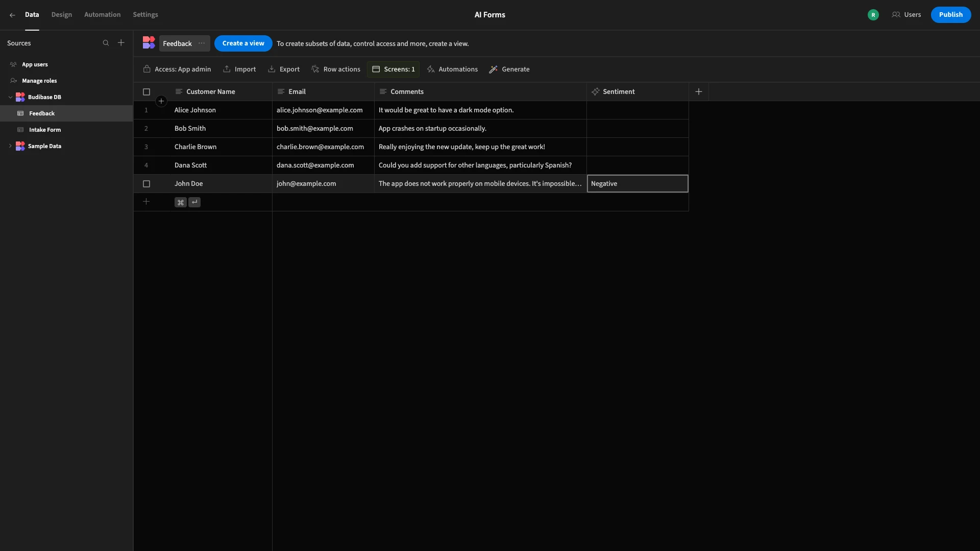Toggle the select-all rows checkbox
Viewport: 980px width, 551px height.
(x=146, y=92)
